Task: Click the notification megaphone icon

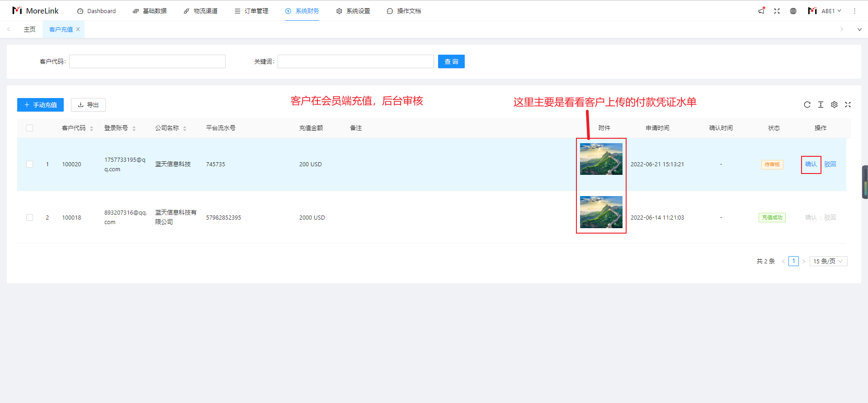Action: tap(761, 11)
